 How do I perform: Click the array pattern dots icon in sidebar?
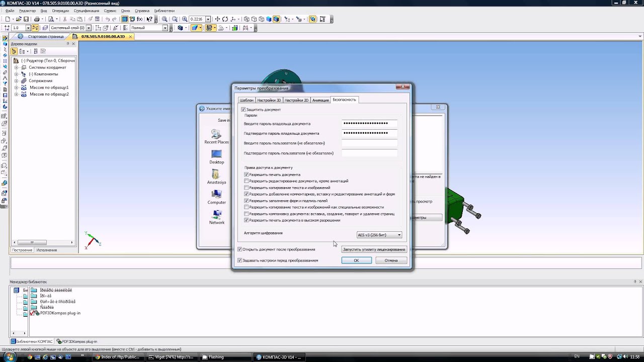click(5, 61)
